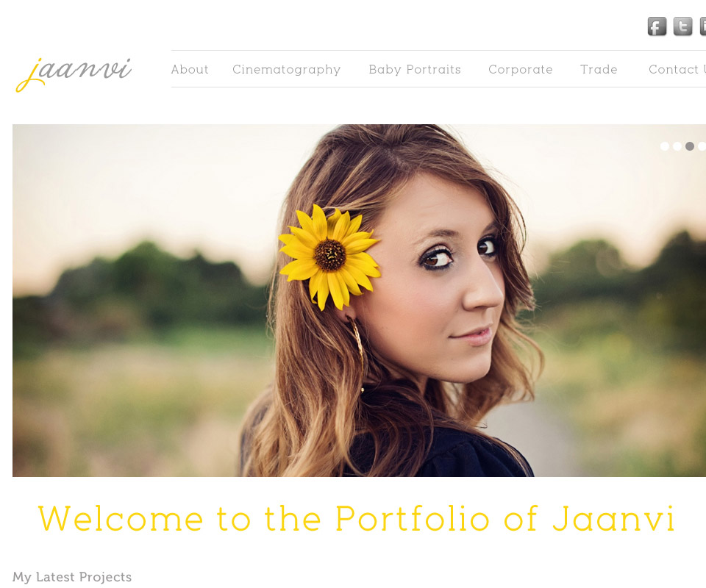This screenshot has width=706, height=588.
Task: Open the Contact Us link
Action: [677, 69]
